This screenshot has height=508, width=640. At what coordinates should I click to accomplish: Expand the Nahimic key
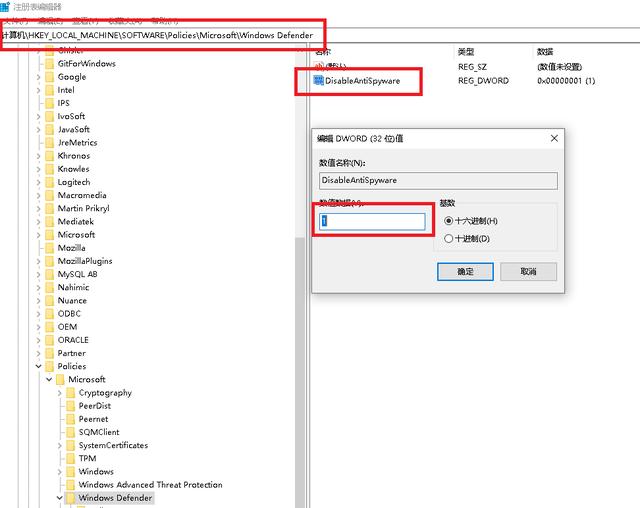click(x=38, y=287)
